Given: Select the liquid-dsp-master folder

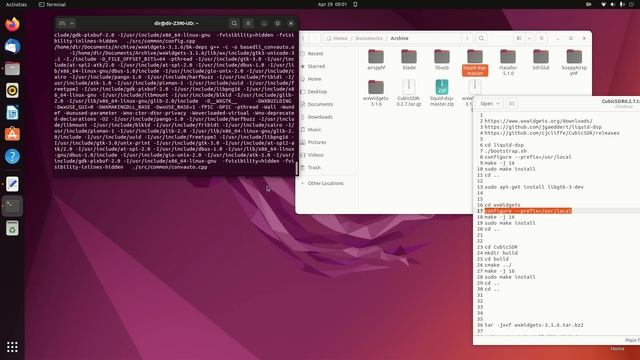Looking at the screenshot, I should tap(475, 62).
